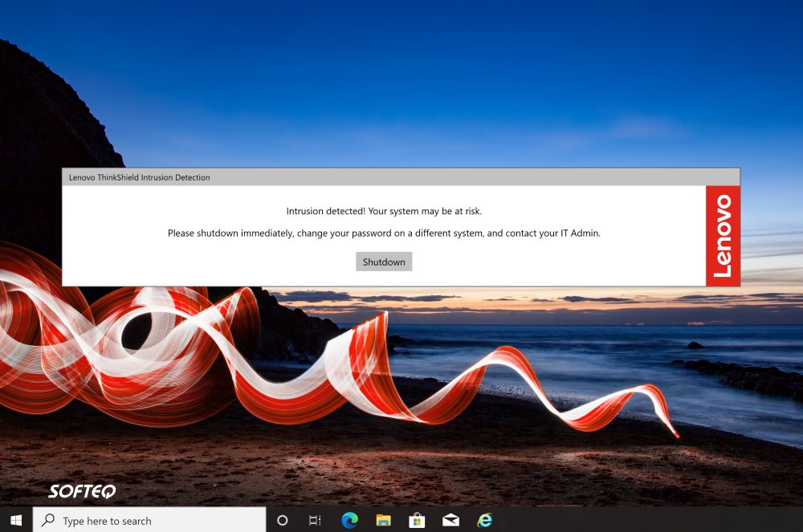This screenshot has height=532, width=803.
Task: Click the 'Please shutdown immediately' instruction text
Action: tap(384, 234)
